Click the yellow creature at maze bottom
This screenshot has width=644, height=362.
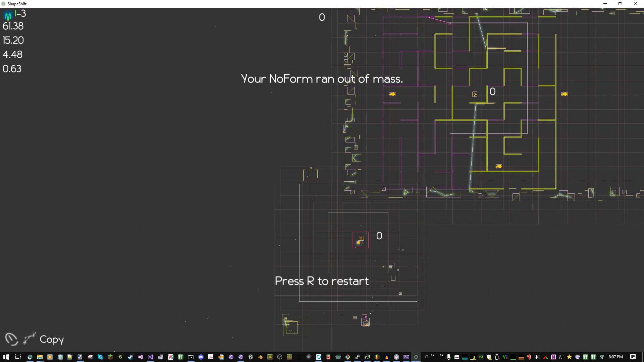point(499,166)
